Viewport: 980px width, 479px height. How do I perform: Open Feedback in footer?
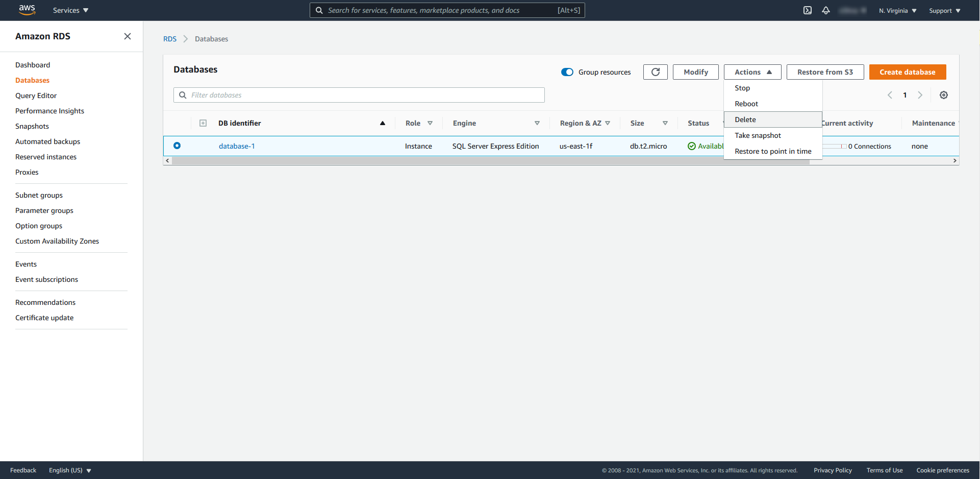tap(23, 470)
